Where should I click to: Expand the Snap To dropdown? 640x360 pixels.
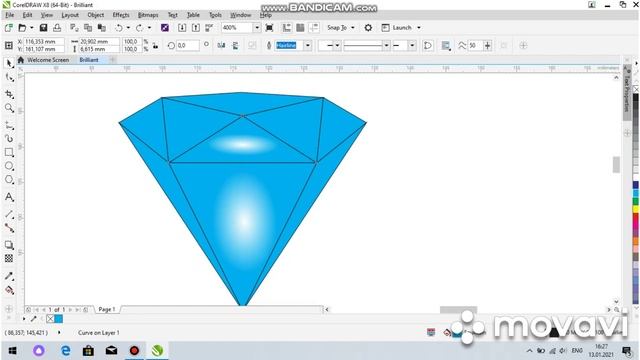(353, 28)
